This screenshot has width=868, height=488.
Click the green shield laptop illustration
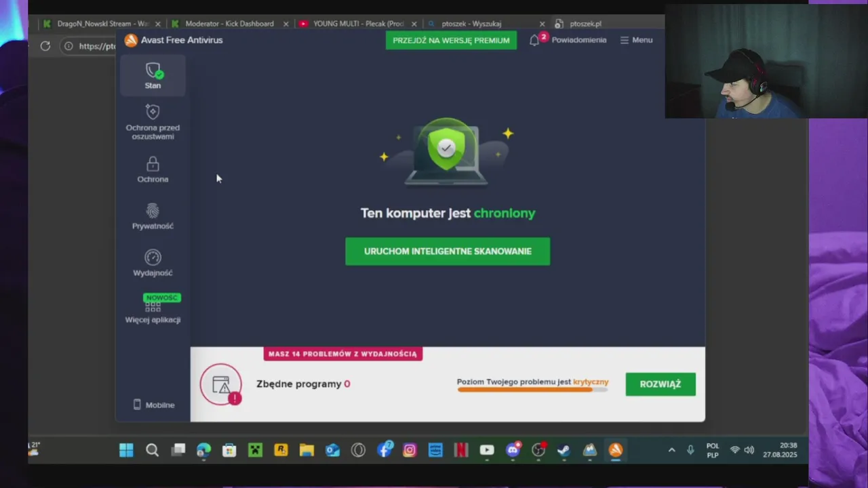(446, 152)
